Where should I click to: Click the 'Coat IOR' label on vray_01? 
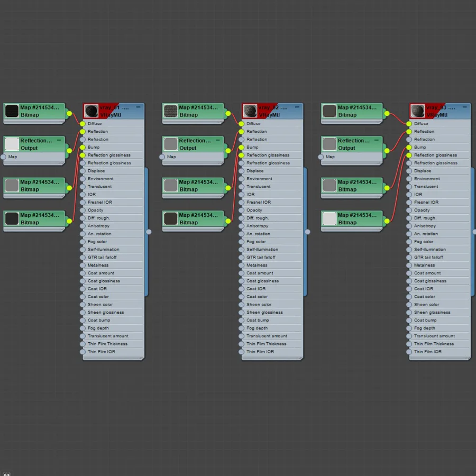point(97,289)
